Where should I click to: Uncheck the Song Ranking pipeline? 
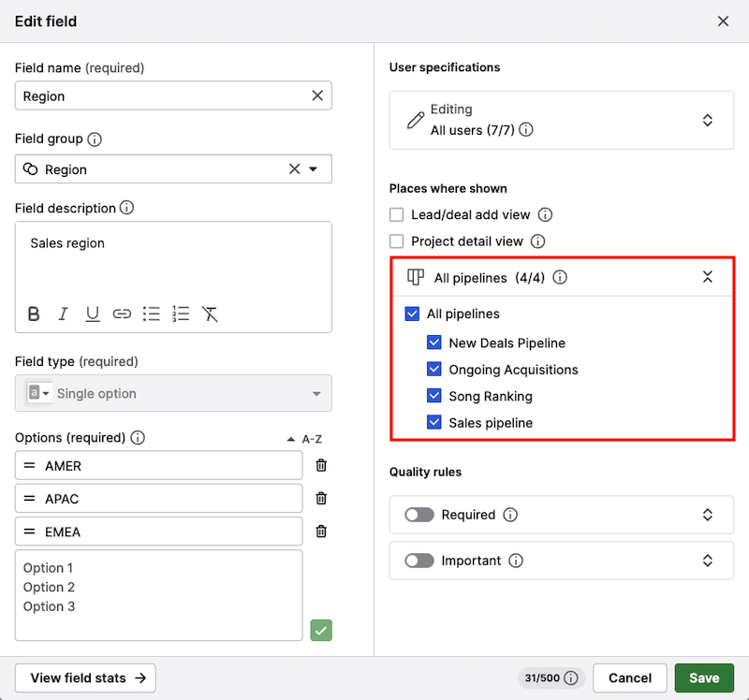coord(434,396)
